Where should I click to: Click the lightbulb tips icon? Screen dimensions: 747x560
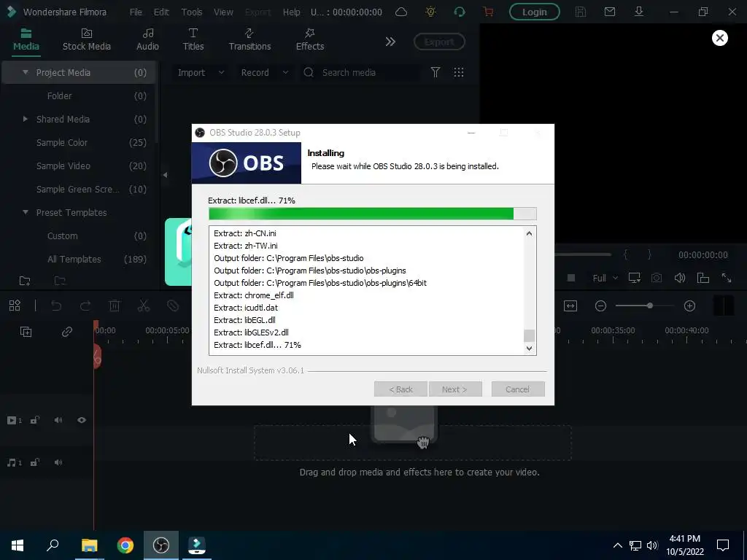click(430, 12)
